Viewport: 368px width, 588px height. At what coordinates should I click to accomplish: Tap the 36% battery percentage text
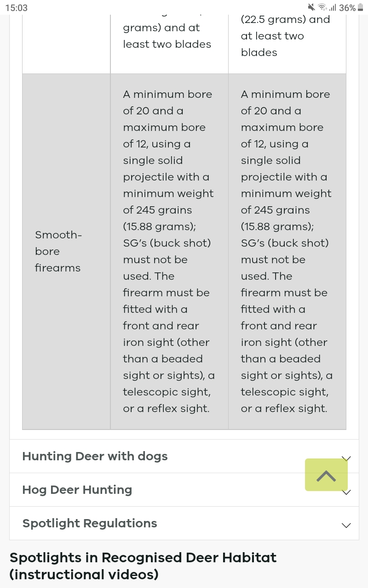[x=347, y=8]
